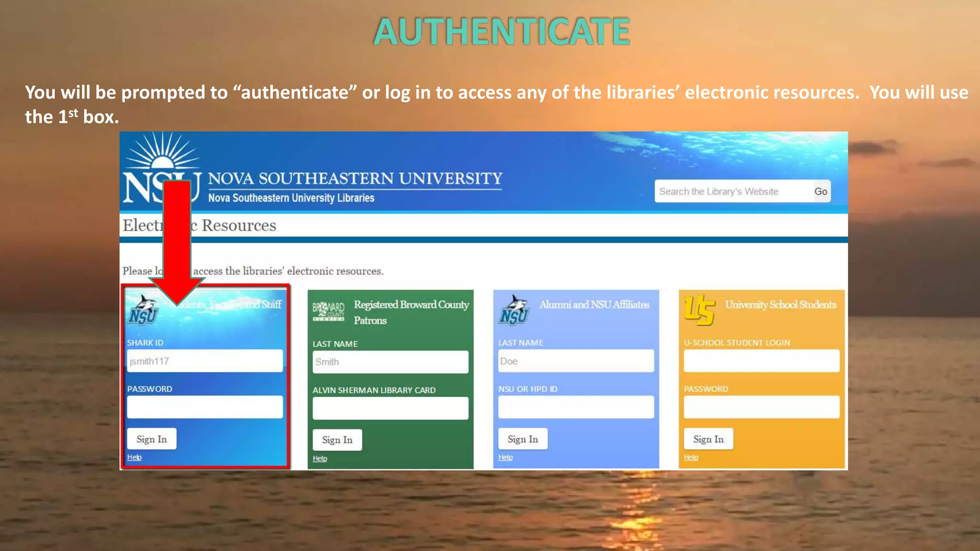Click the University School Students heading
The width and height of the screenshot is (980, 551).
pos(781,305)
